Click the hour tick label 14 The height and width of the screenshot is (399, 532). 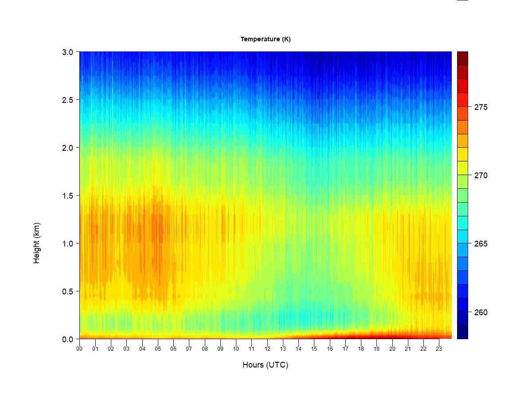298,348
